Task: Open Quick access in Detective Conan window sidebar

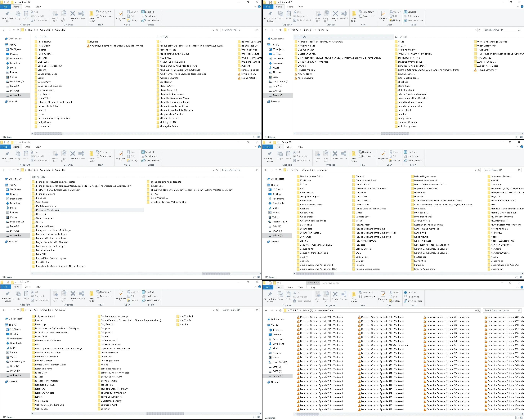Action: tap(275, 319)
